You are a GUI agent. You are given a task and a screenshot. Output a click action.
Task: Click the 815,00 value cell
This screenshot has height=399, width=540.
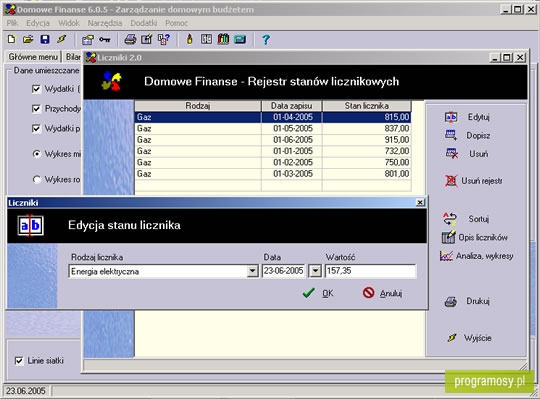click(366, 117)
